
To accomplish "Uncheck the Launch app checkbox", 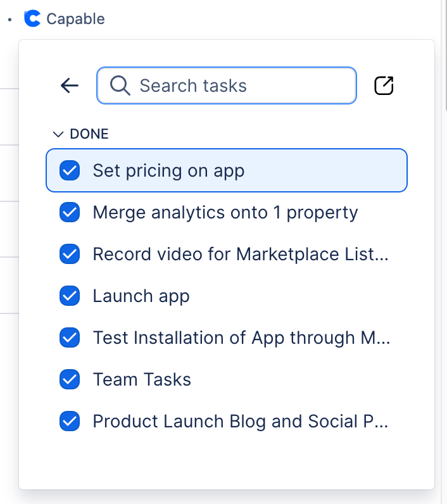I will point(70,296).
